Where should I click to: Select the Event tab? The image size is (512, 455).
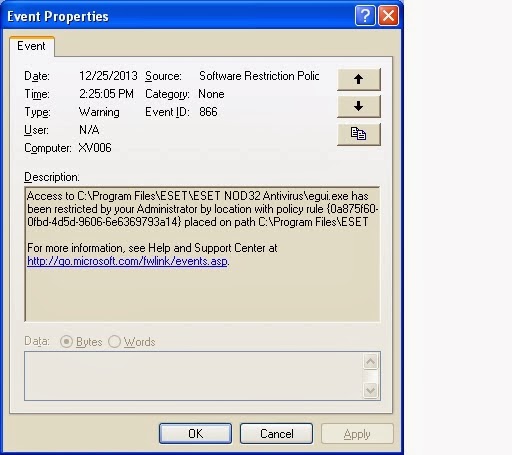click(31, 46)
